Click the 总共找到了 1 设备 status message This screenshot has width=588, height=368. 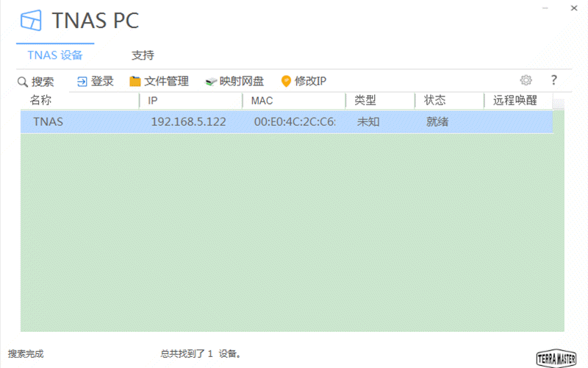[201, 354]
